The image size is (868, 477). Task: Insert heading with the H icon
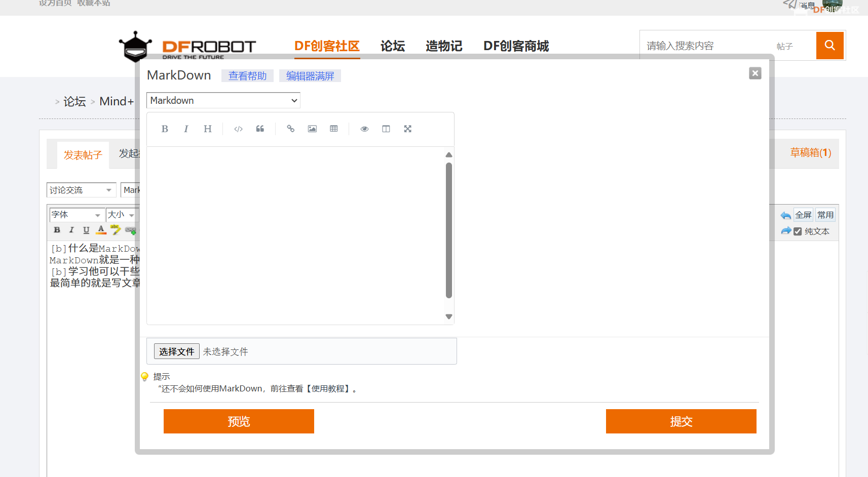point(208,129)
